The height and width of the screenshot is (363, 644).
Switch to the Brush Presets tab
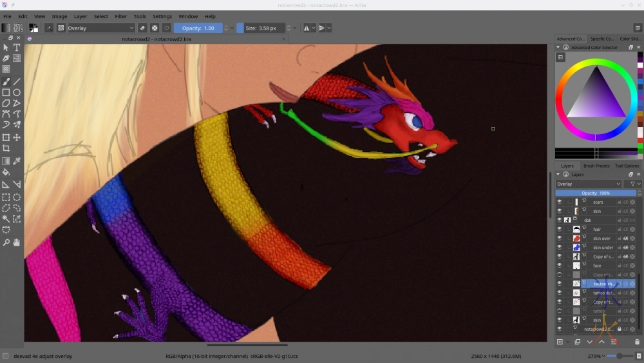(596, 166)
